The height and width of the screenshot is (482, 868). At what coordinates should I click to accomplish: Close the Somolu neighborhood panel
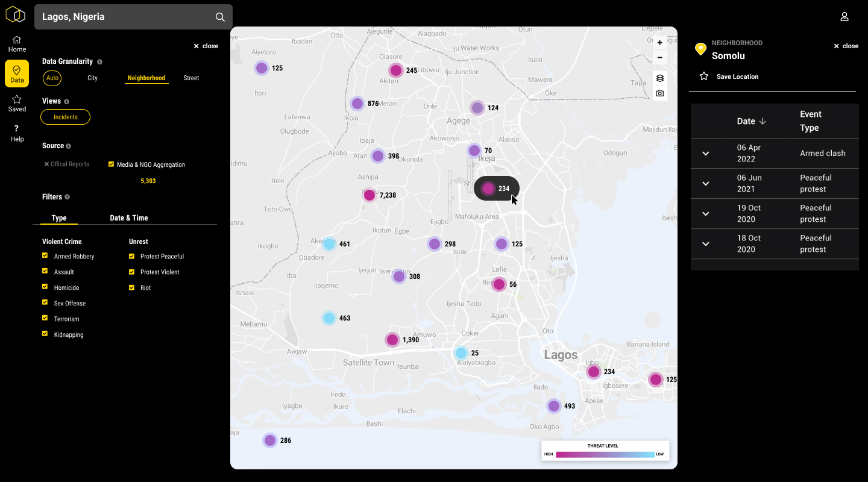pos(846,46)
